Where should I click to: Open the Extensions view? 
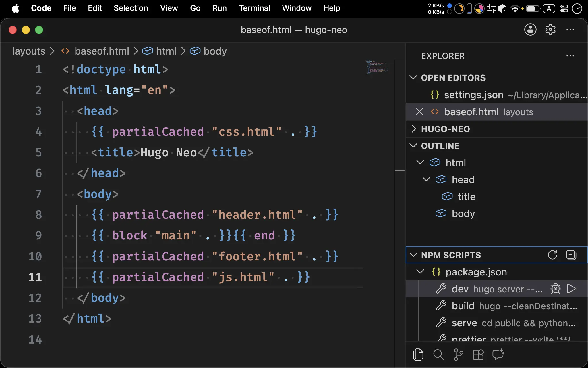(478, 354)
